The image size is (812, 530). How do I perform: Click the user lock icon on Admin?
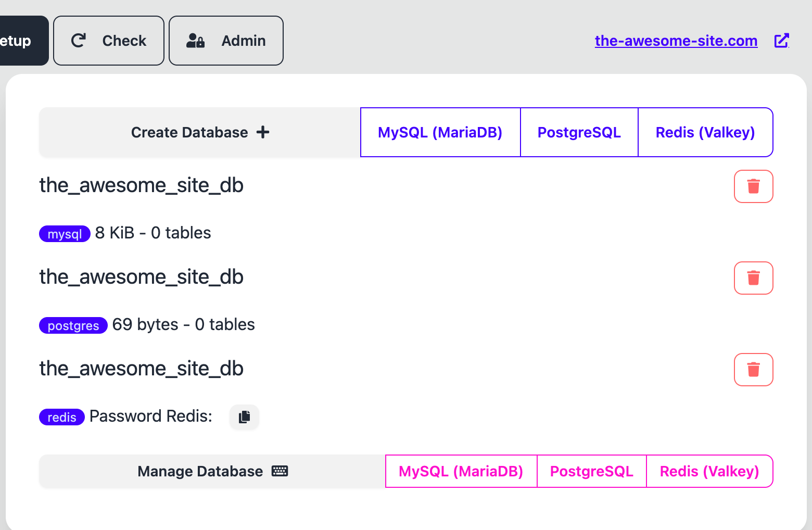(195, 41)
